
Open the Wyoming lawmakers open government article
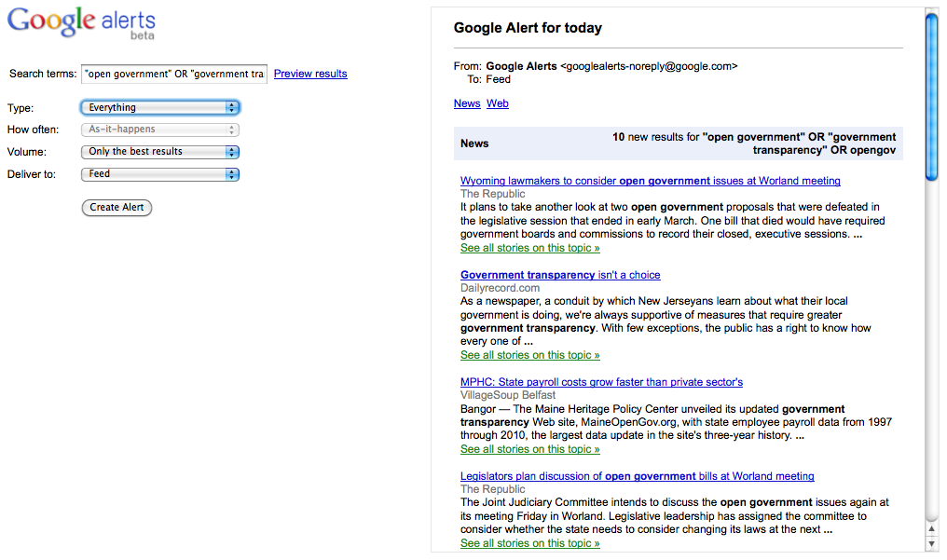[x=650, y=181]
